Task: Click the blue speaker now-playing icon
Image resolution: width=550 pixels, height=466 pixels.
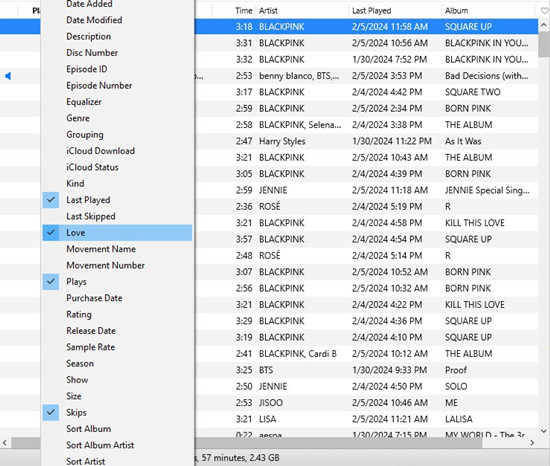Action: click(x=8, y=76)
